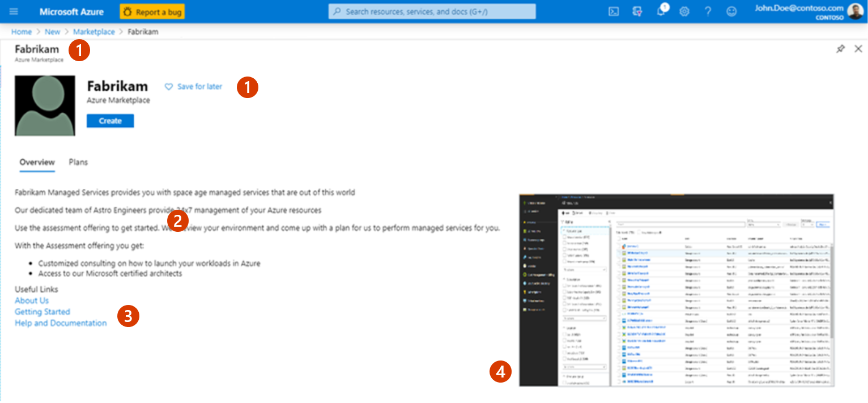Open the directory and subscription filter
The height and width of the screenshot is (403, 868).
click(637, 11)
